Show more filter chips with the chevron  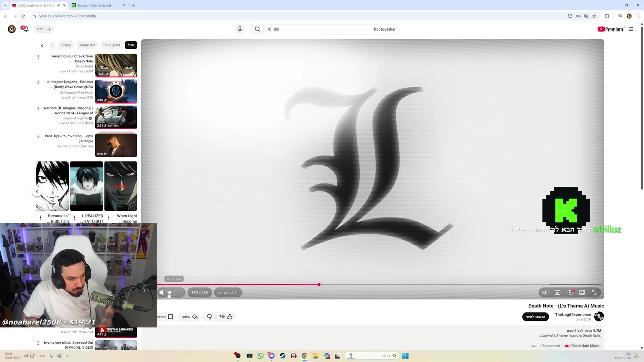42,45
